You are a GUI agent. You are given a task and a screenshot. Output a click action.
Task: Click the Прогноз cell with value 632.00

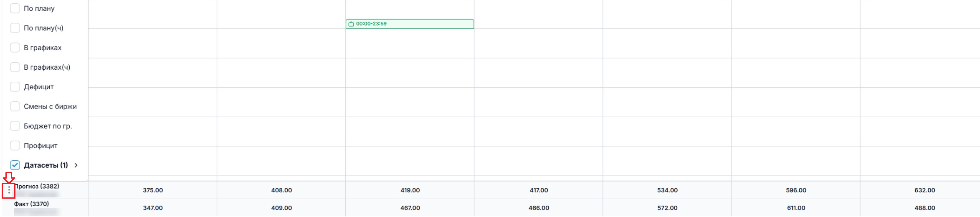point(924,190)
